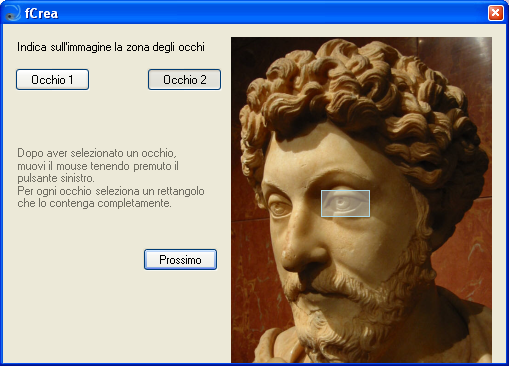Click the 'Indica sull'immagine la zona degli occhi' label
Image resolution: width=509 pixels, height=366 pixels.
click(111, 47)
